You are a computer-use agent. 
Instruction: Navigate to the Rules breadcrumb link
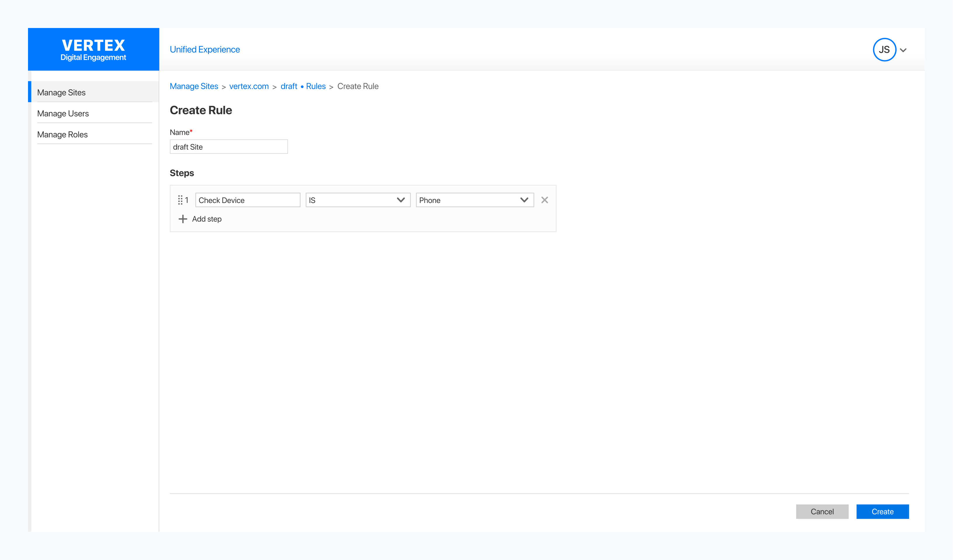(x=315, y=86)
